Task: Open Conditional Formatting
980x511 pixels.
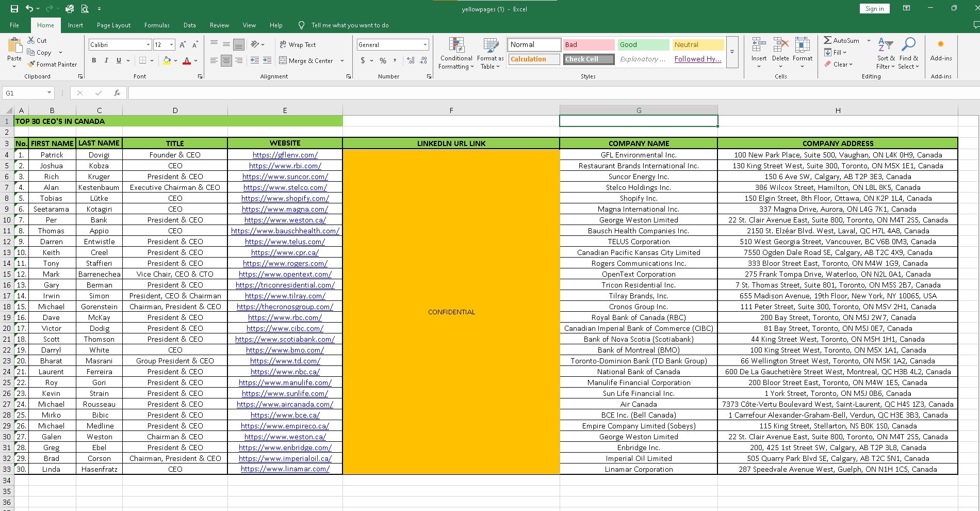Action: click(456, 53)
